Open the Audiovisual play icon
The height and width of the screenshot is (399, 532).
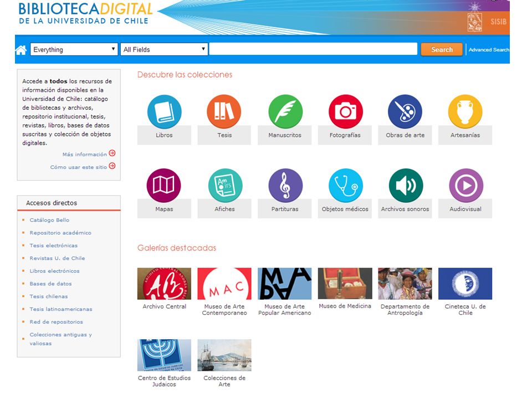pyautogui.click(x=466, y=186)
